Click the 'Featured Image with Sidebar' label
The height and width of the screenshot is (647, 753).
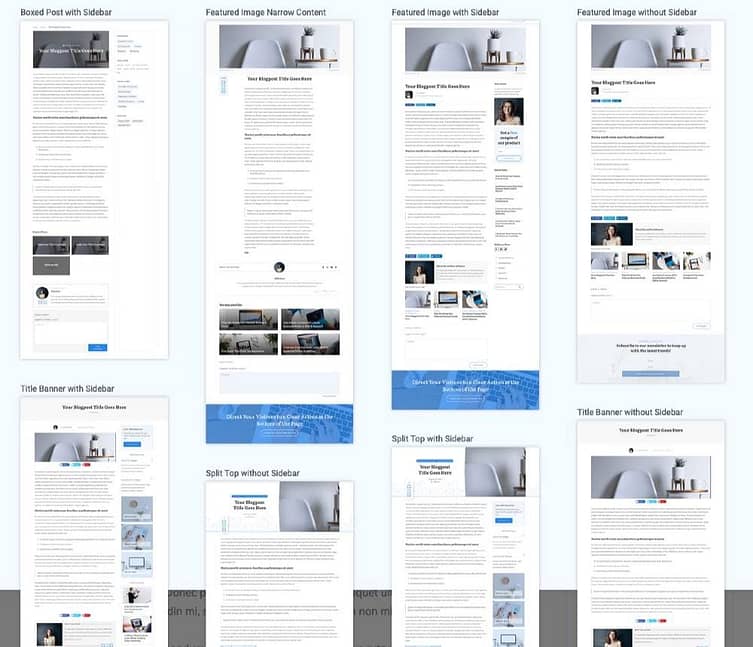point(445,12)
